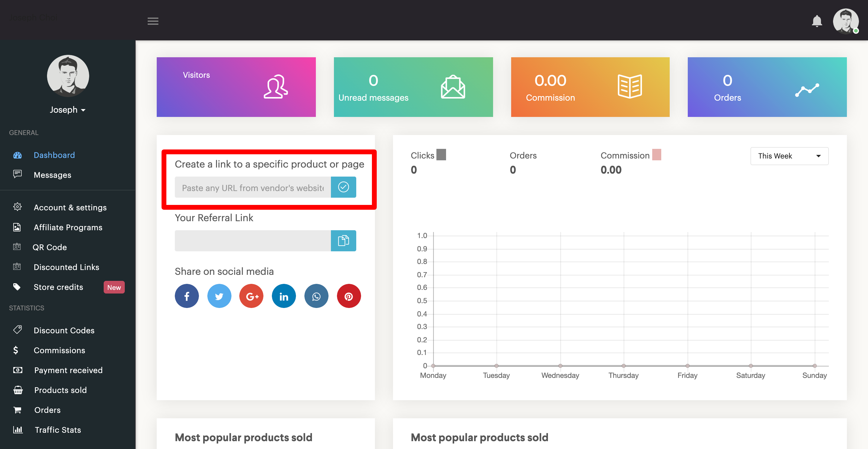Screen dimensions: 868x449
Task: Share on WhatsApp
Action: pyautogui.click(x=316, y=296)
